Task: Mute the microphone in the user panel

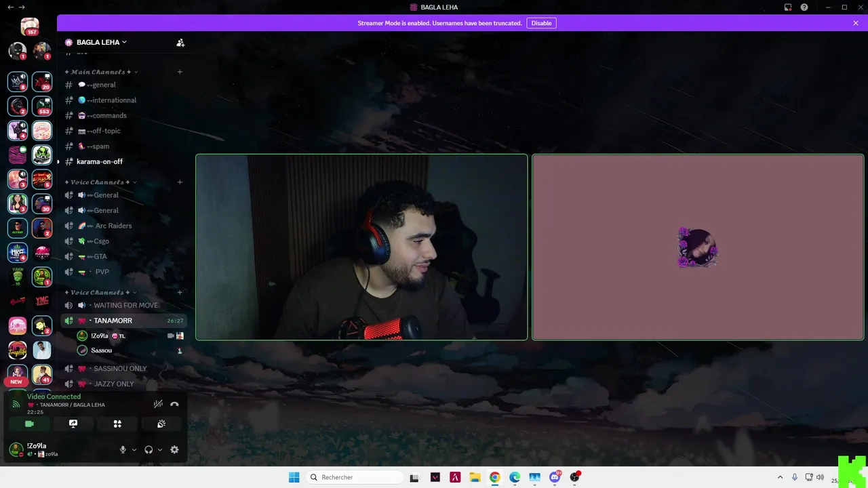Action: [x=123, y=449]
